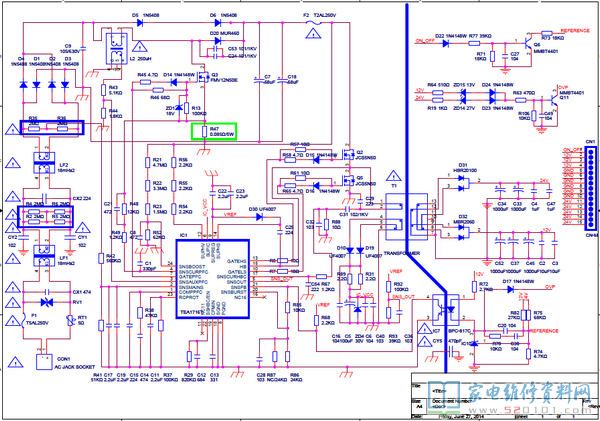The image size is (600, 421).
Task: Click the C18 68uF capacitor symbol
Action: pos(282,80)
